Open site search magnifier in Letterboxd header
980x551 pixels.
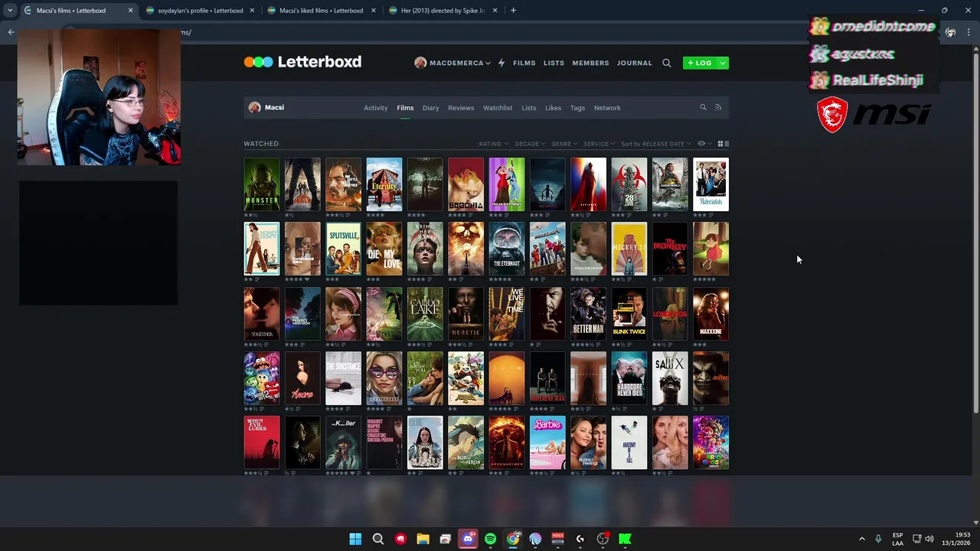coord(667,63)
